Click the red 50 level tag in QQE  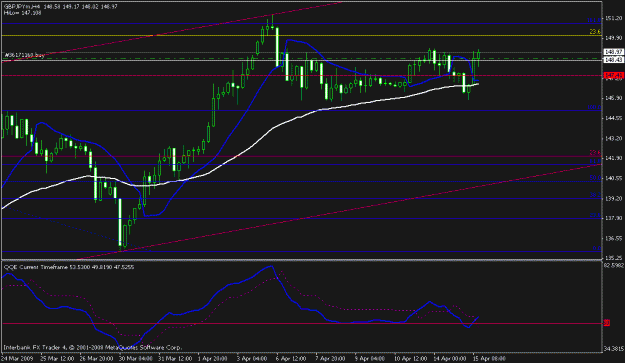[607, 323]
